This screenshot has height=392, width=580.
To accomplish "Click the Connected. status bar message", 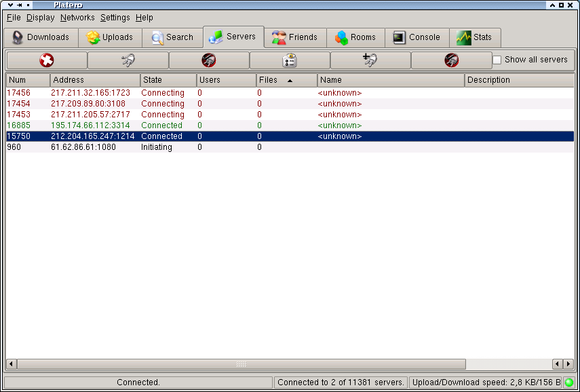I will 138,383.
